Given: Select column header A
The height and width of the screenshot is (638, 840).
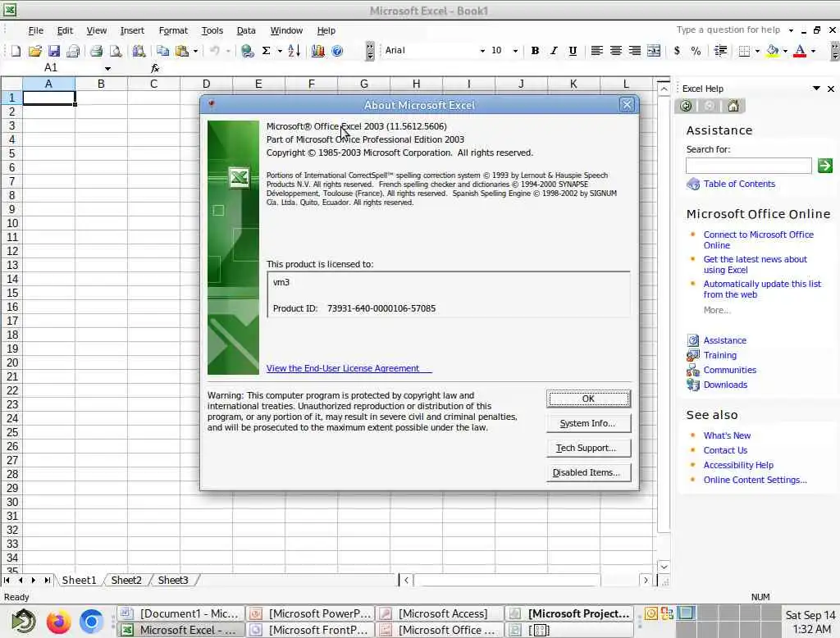Looking at the screenshot, I should tap(48, 84).
